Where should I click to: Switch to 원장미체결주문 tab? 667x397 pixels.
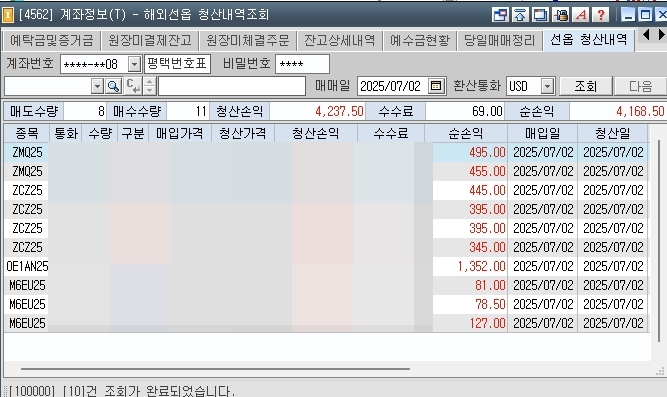[x=248, y=40]
